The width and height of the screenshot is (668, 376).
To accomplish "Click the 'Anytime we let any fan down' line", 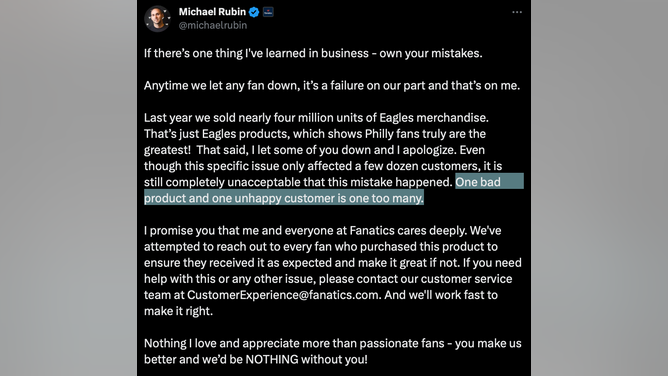I will [332, 86].
